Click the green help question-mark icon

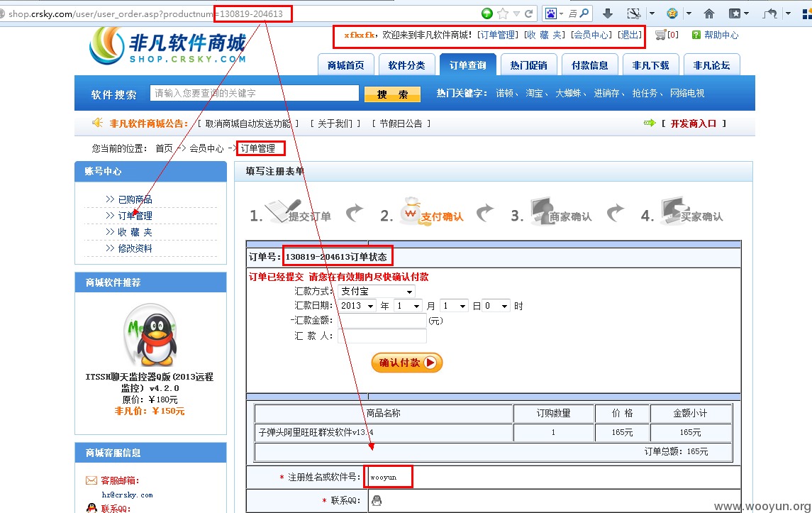pos(696,35)
